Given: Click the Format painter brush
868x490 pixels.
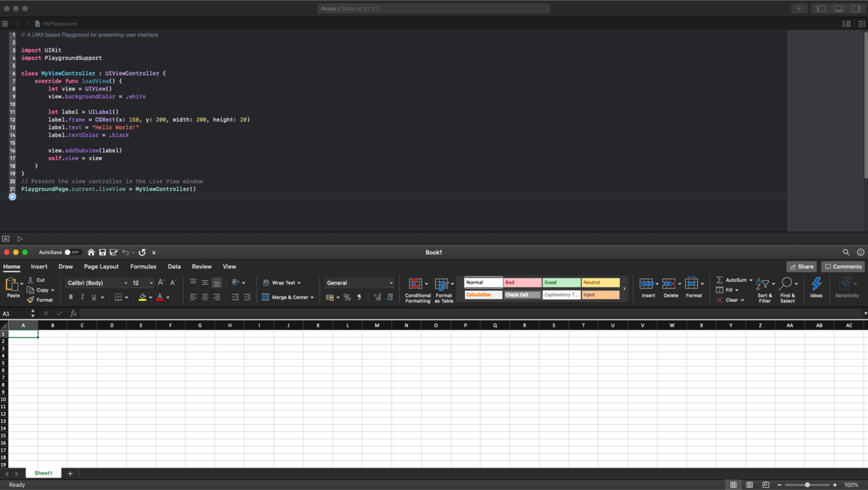Looking at the screenshot, I should tap(30, 300).
